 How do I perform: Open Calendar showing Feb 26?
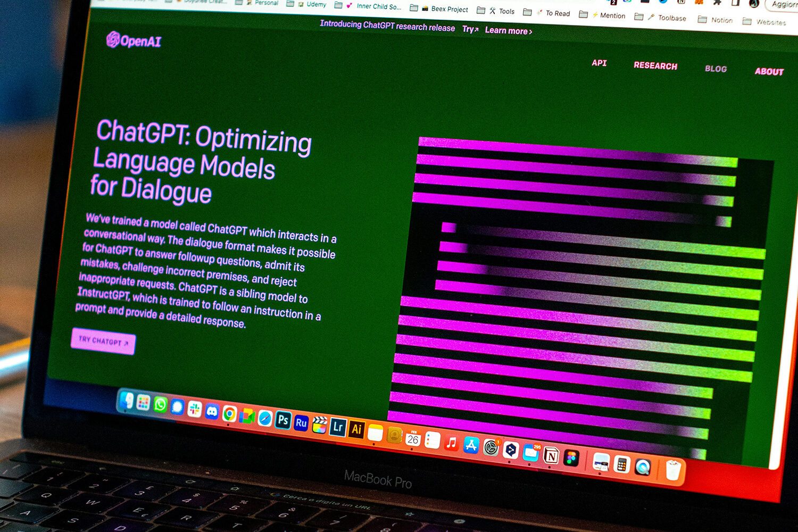pyautogui.click(x=413, y=438)
